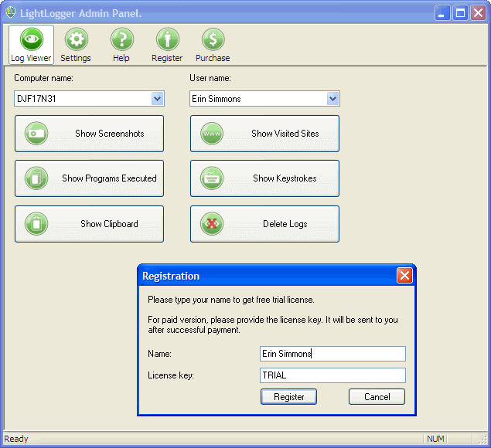Click the Delete Logs button

point(264,224)
